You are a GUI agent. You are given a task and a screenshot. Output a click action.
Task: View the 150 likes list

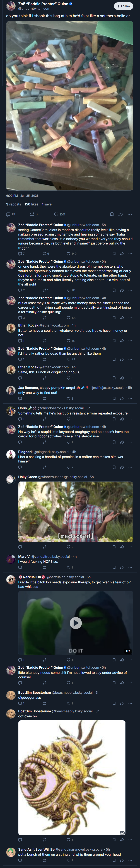click(x=31, y=204)
